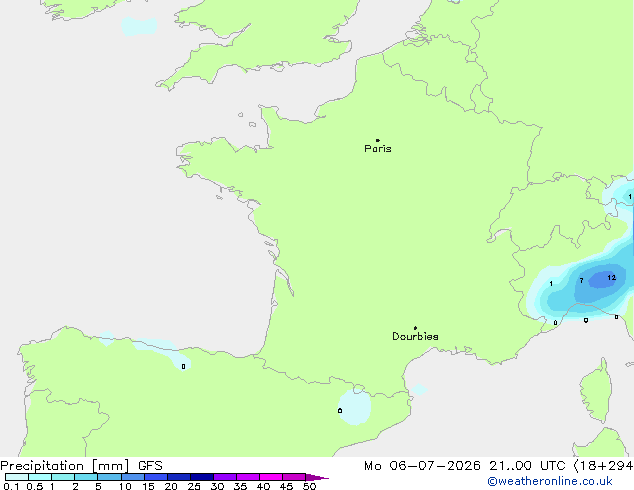Click the legend label "0.1"
Screen dimensions: 634x490
point(11,486)
